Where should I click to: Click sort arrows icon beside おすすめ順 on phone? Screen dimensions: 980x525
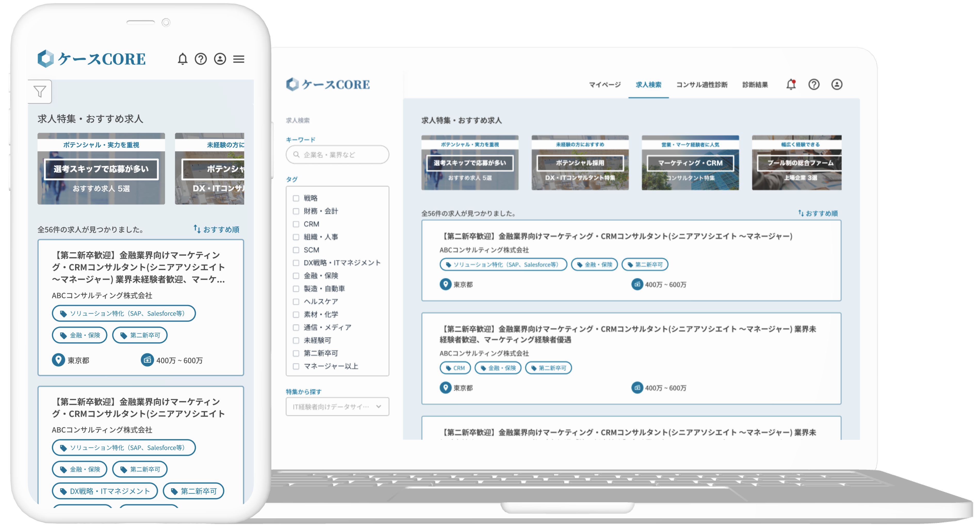(x=197, y=229)
